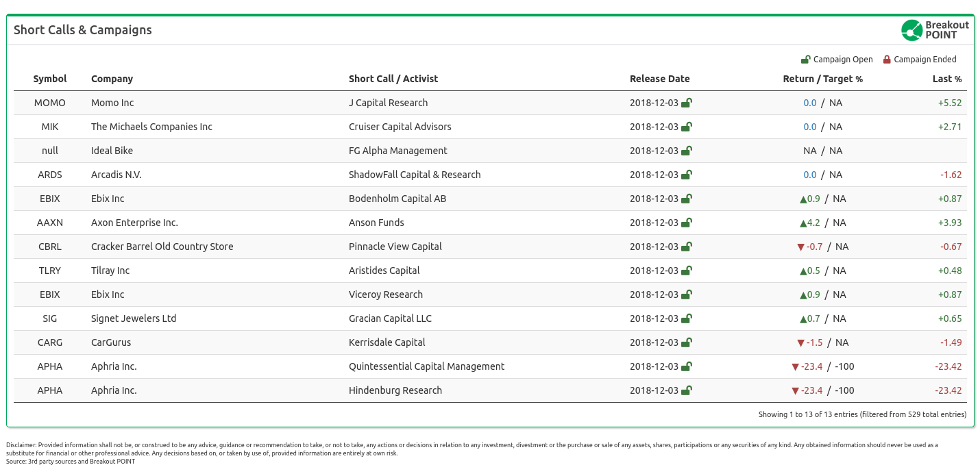The height and width of the screenshot is (465, 980).
Task: Select the SIG symbol cell
Action: pos(50,318)
